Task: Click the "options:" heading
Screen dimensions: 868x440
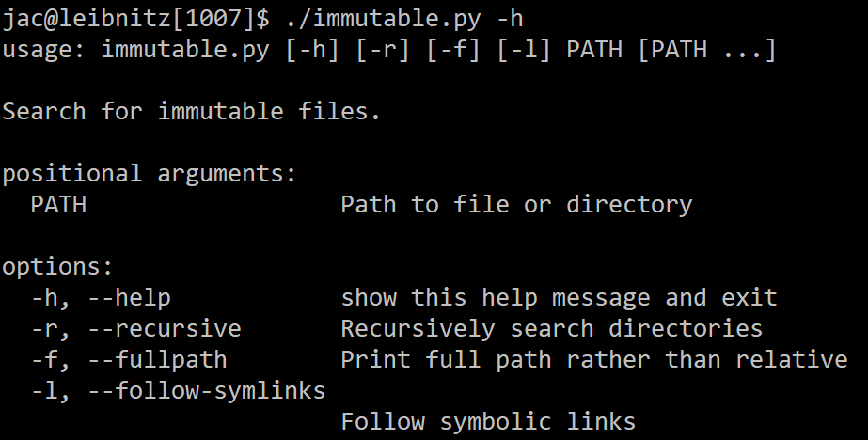Action: click(x=57, y=266)
